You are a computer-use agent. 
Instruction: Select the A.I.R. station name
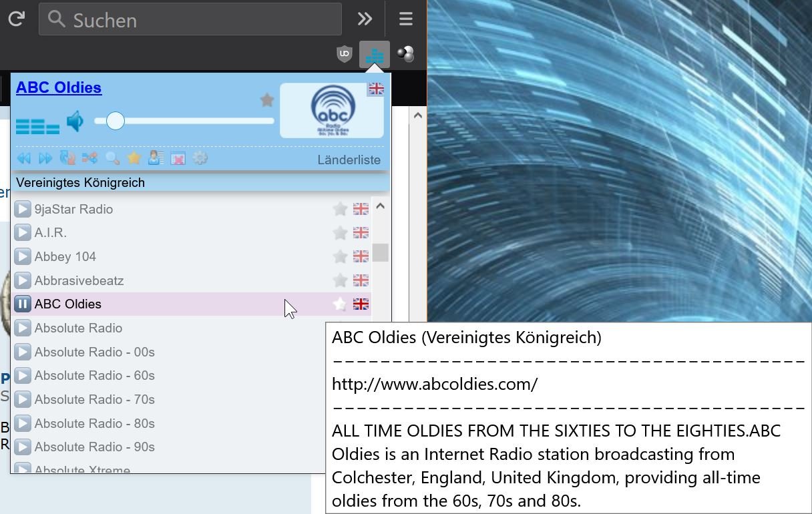tap(51, 232)
